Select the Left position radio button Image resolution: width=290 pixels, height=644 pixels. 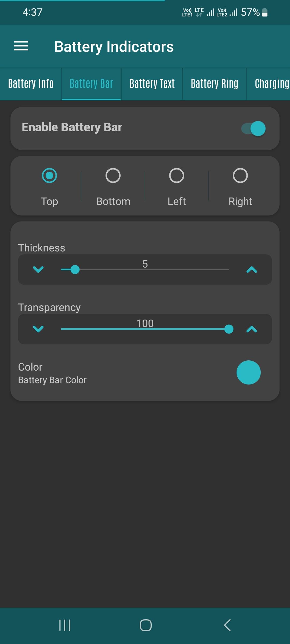177,175
